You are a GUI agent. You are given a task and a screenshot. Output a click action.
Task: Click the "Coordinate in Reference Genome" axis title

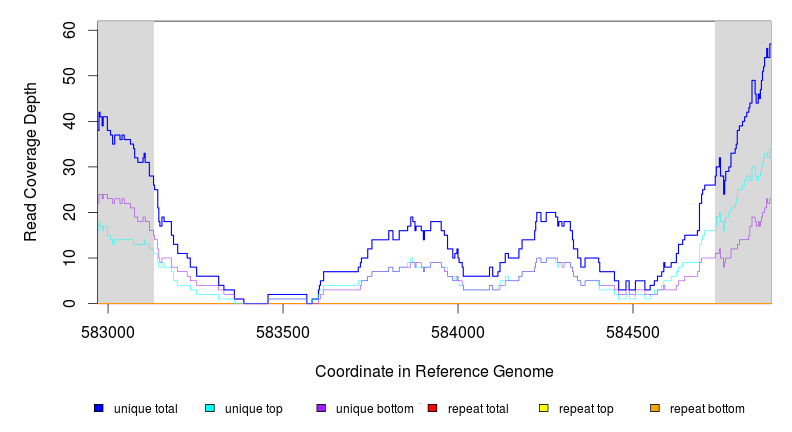tap(434, 371)
